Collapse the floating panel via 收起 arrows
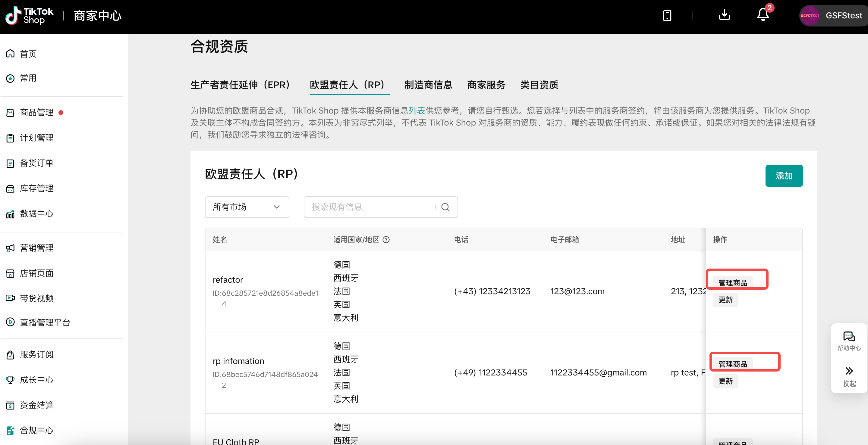The width and height of the screenshot is (868, 445). coord(848,371)
